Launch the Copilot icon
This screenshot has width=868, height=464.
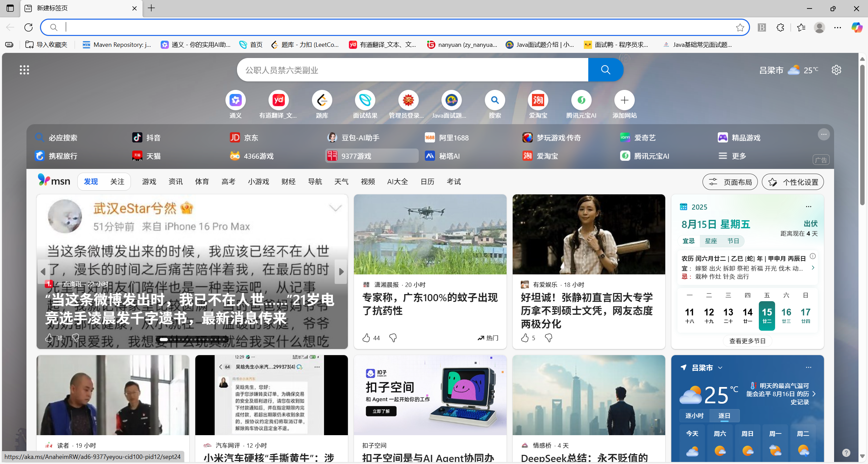click(857, 27)
